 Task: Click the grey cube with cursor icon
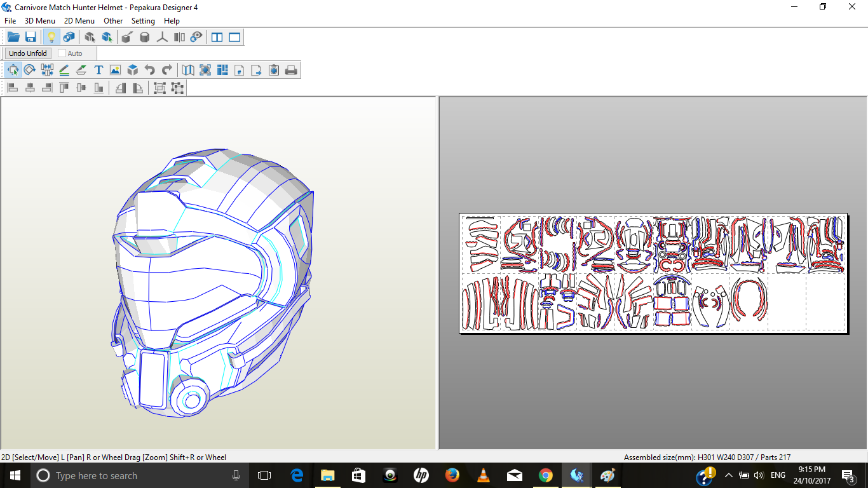pos(90,37)
